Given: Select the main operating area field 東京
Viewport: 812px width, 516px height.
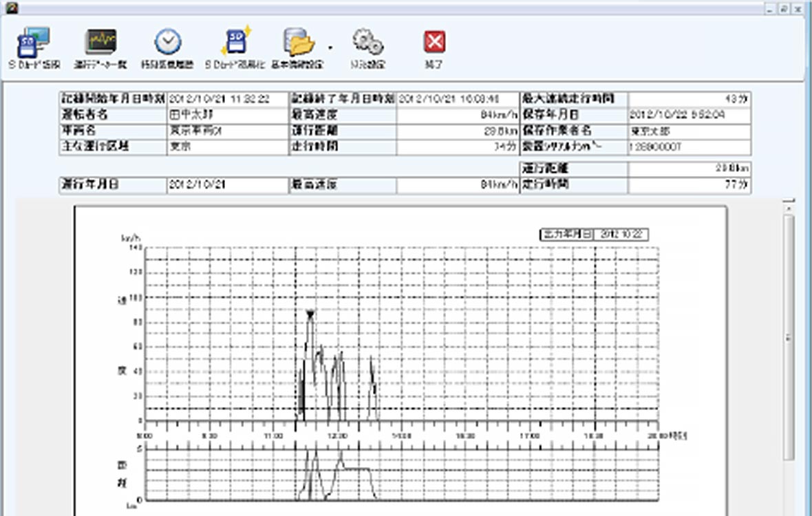Looking at the screenshot, I should tap(226, 147).
